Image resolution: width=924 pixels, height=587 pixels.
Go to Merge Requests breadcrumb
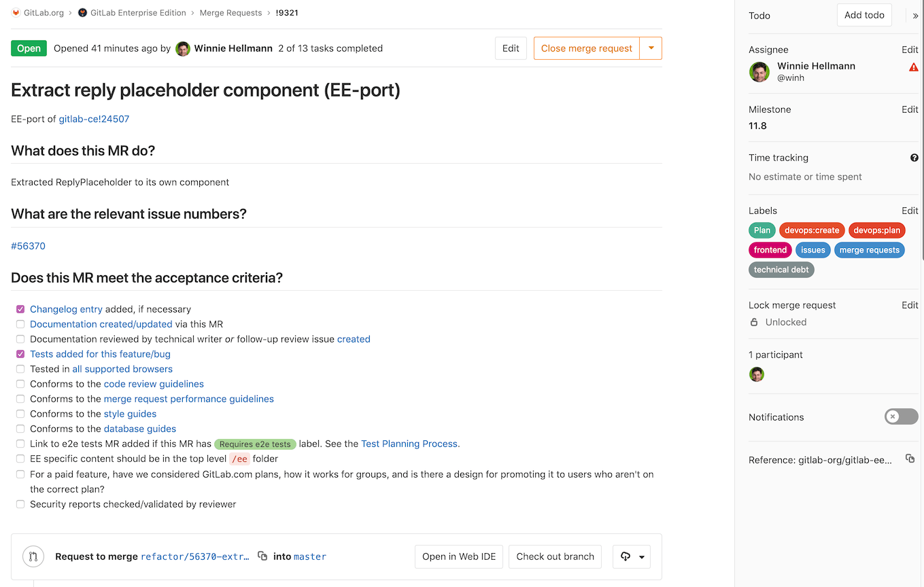pos(230,13)
